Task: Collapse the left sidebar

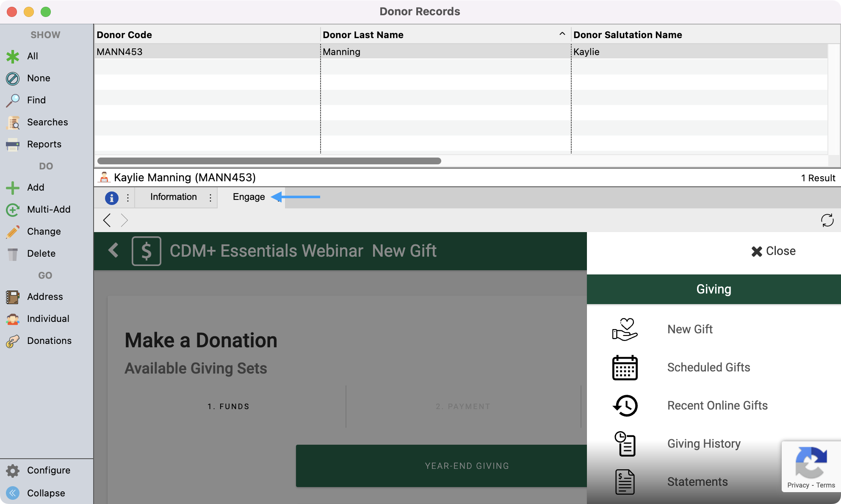Action: click(x=13, y=493)
